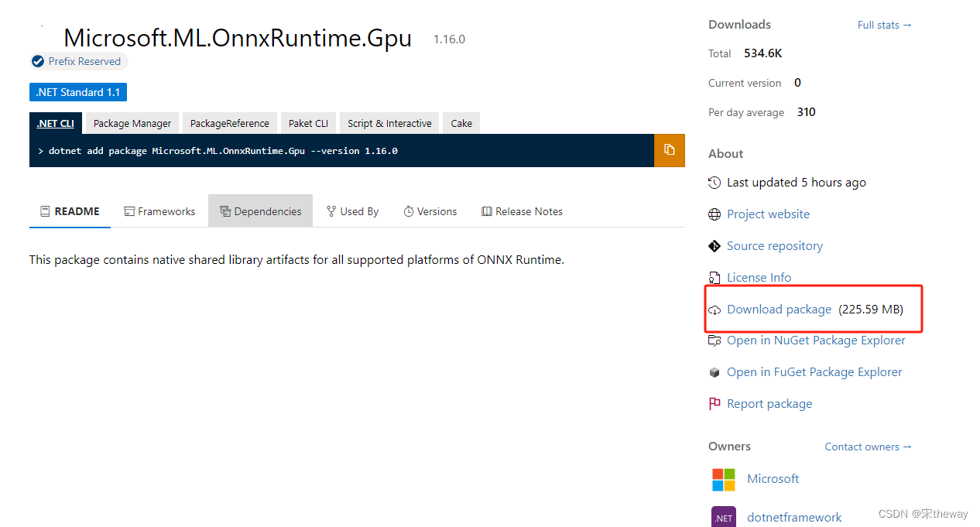980x527 pixels.
Task: Open in NuGet Package Explorer link
Action: (x=816, y=340)
